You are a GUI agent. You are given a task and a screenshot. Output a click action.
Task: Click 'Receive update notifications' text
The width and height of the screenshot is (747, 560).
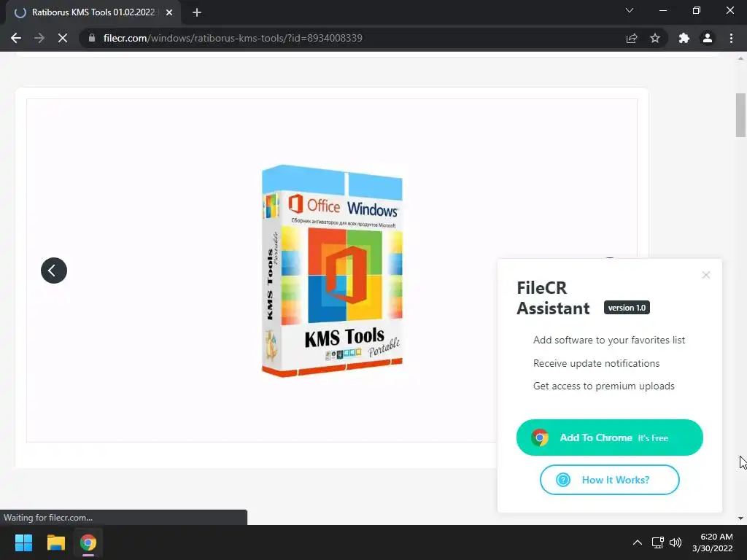(596, 363)
